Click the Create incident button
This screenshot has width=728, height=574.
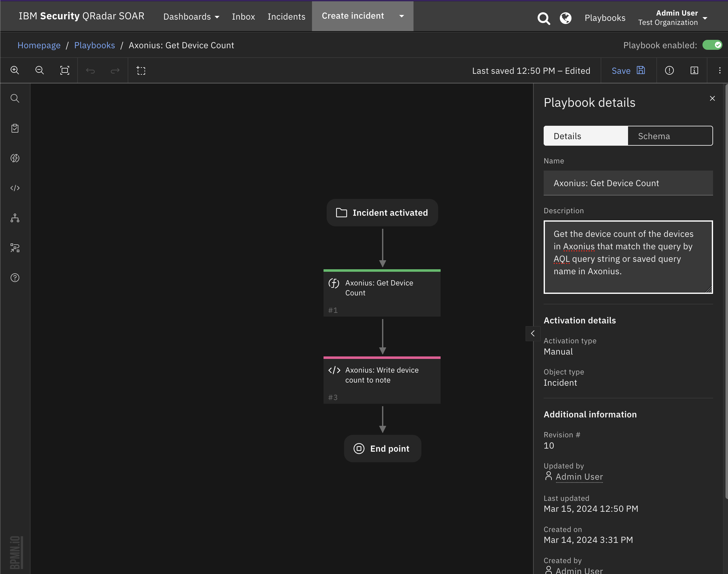pyautogui.click(x=353, y=16)
